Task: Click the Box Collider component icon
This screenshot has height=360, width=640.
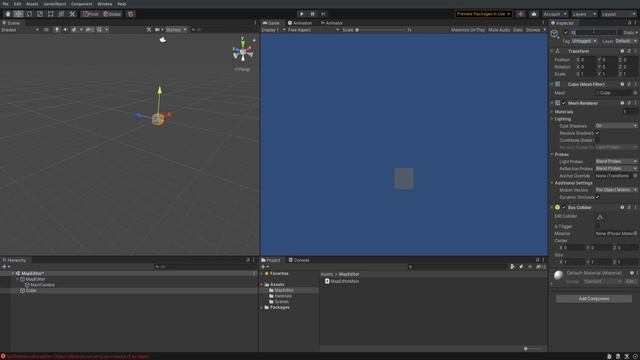Action: tap(558, 207)
